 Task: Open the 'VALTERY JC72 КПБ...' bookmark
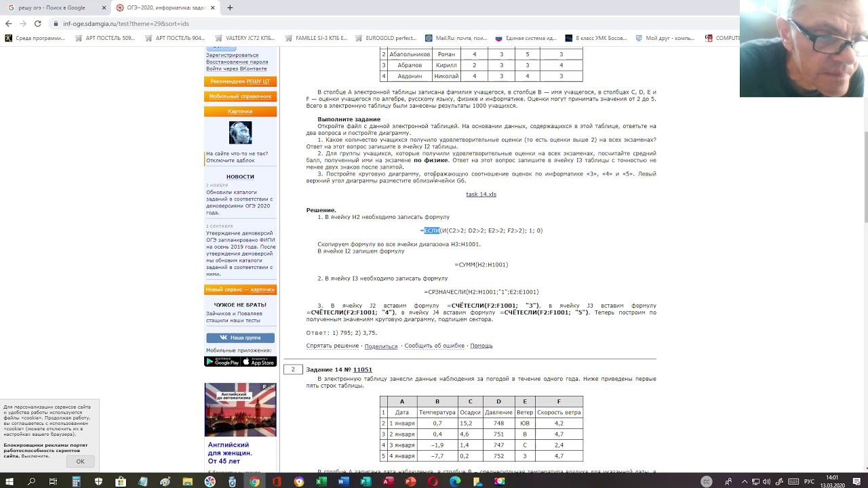[245, 38]
